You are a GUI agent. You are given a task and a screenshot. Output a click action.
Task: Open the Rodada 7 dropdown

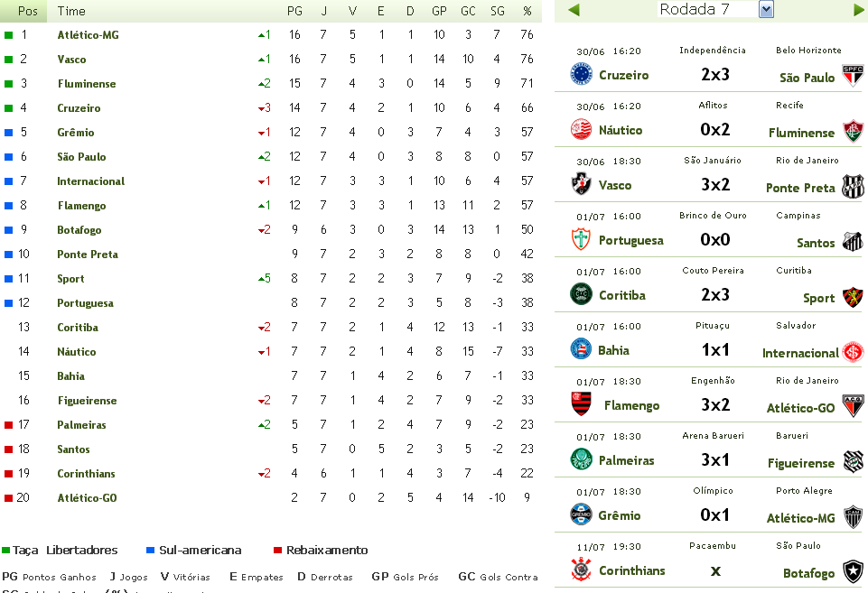(x=766, y=10)
